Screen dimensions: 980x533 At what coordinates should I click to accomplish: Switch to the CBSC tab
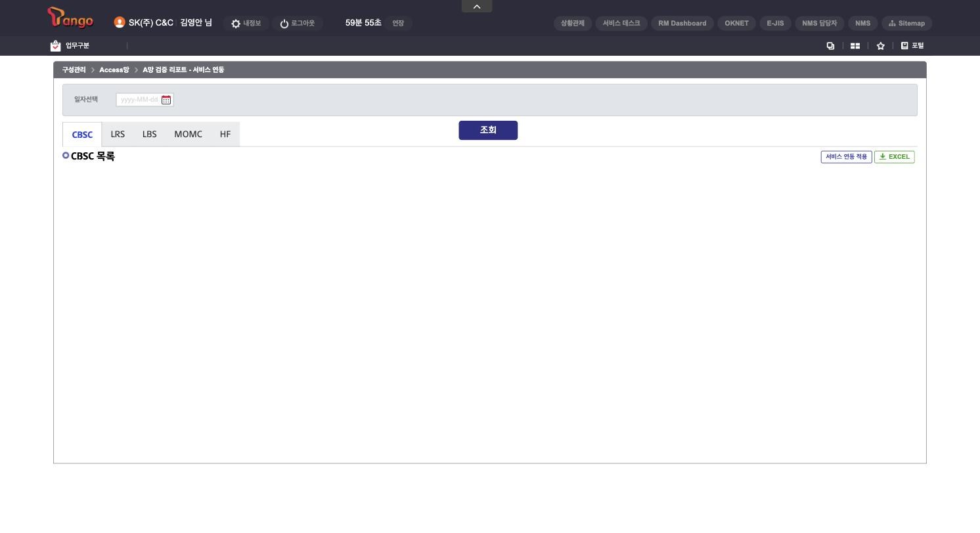[82, 135]
